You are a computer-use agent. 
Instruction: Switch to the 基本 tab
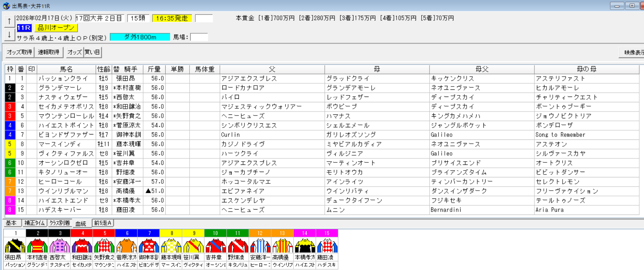tap(11, 223)
